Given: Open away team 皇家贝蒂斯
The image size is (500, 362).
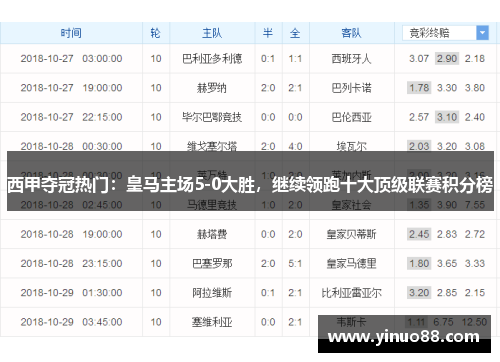Looking at the screenshot, I should point(351,234).
